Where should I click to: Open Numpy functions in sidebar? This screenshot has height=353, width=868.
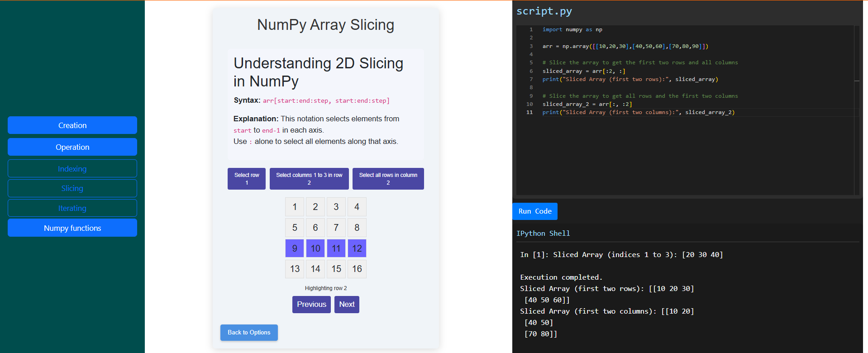click(x=72, y=228)
